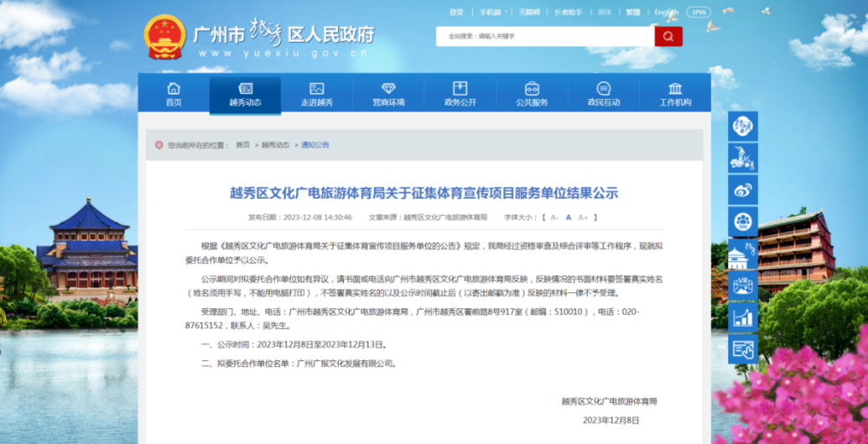
Task: Click the 文章来源 source text
Action: pyautogui.click(x=428, y=217)
